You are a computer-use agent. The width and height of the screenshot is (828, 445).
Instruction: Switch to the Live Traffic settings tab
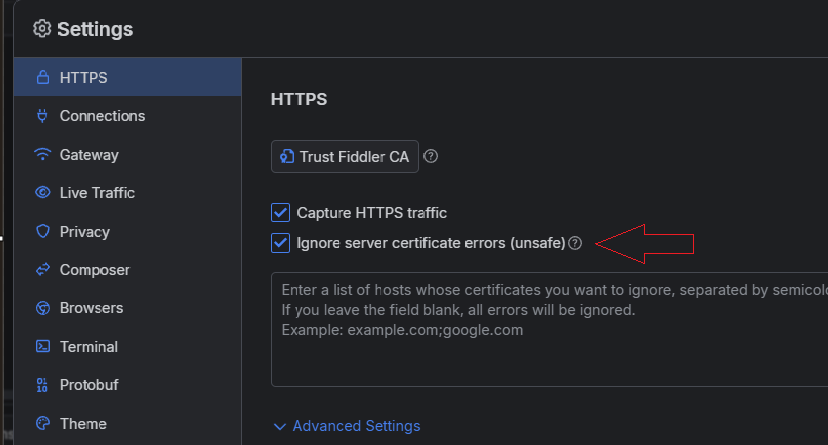pos(97,193)
